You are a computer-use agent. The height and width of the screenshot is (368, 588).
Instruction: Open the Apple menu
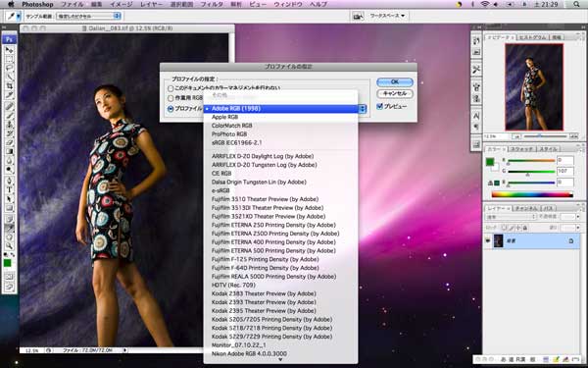(x=11, y=4)
